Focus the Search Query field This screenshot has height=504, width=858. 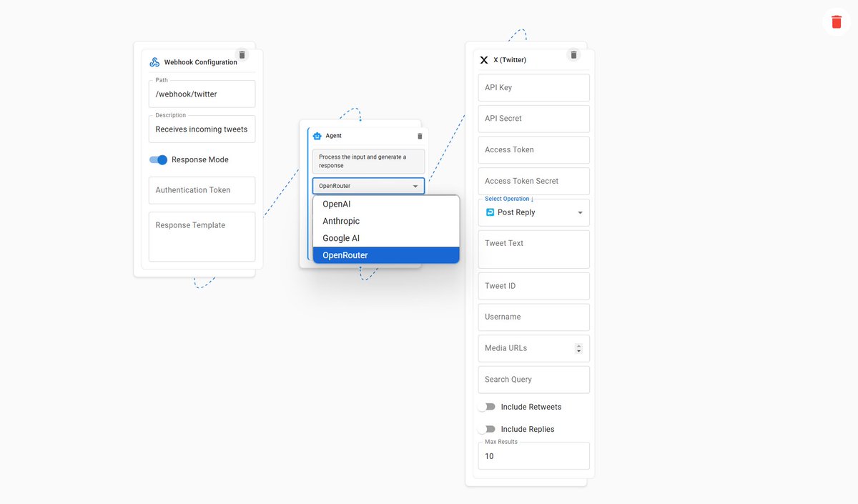pyautogui.click(x=533, y=380)
